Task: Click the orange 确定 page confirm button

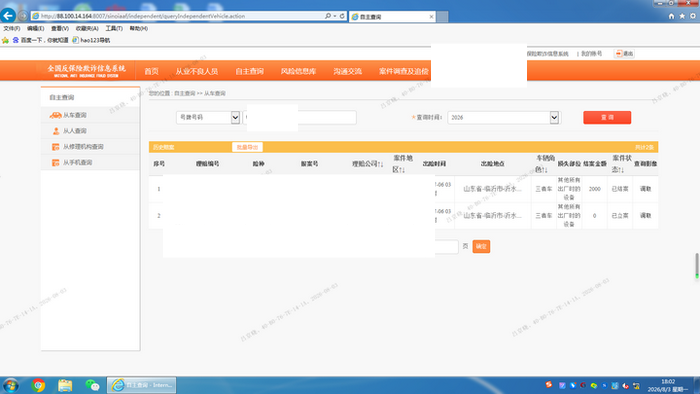Action: tap(481, 246)
